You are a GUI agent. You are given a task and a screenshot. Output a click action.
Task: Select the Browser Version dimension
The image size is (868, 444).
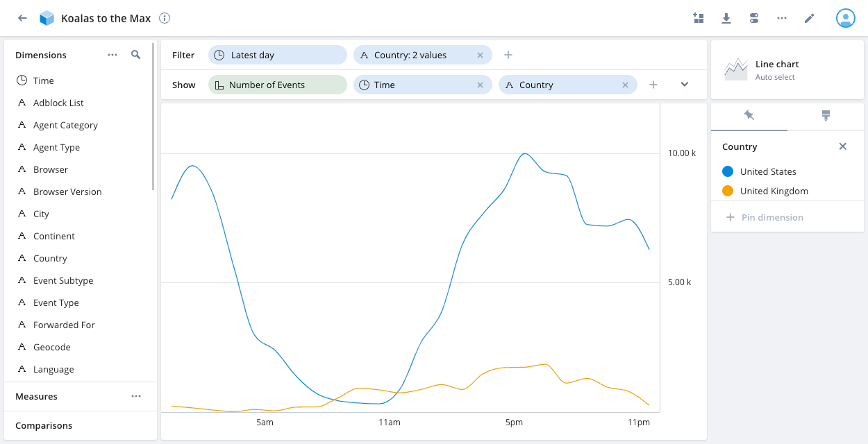[67, 191]
